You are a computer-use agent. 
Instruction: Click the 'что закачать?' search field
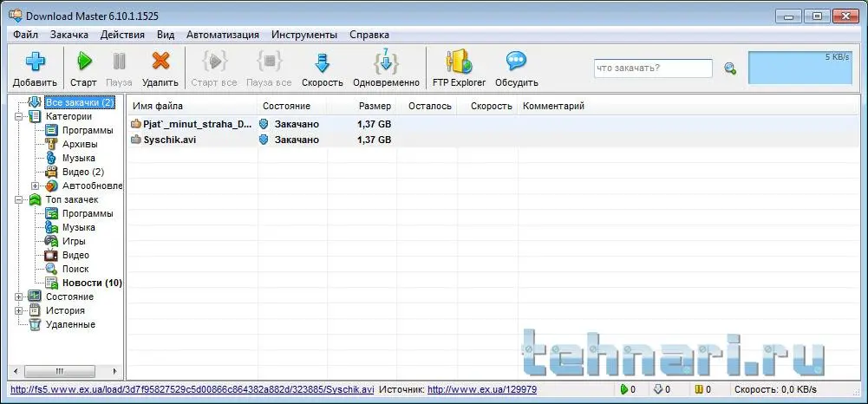coord(653,68)
